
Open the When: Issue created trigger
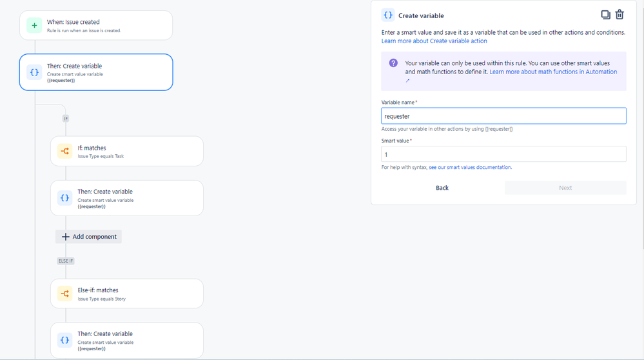96,25
